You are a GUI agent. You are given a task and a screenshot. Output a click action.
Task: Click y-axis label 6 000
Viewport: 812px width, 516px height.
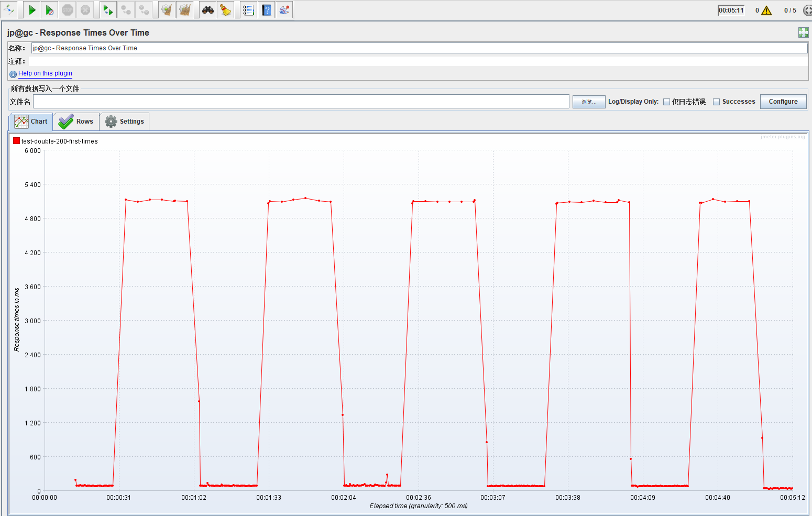[x=32, y=151]
